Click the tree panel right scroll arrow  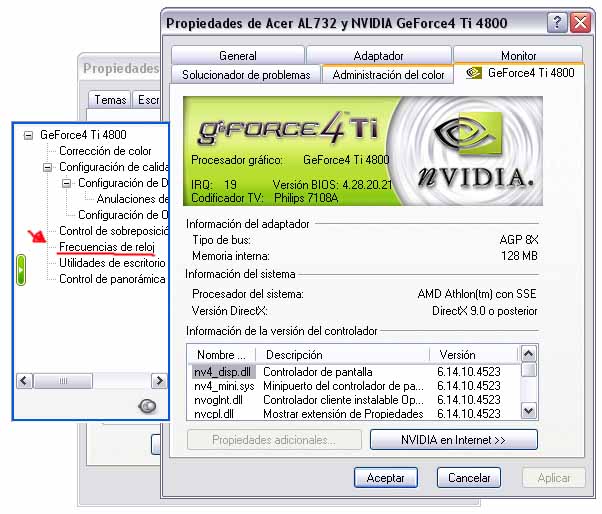coord(159,381)
